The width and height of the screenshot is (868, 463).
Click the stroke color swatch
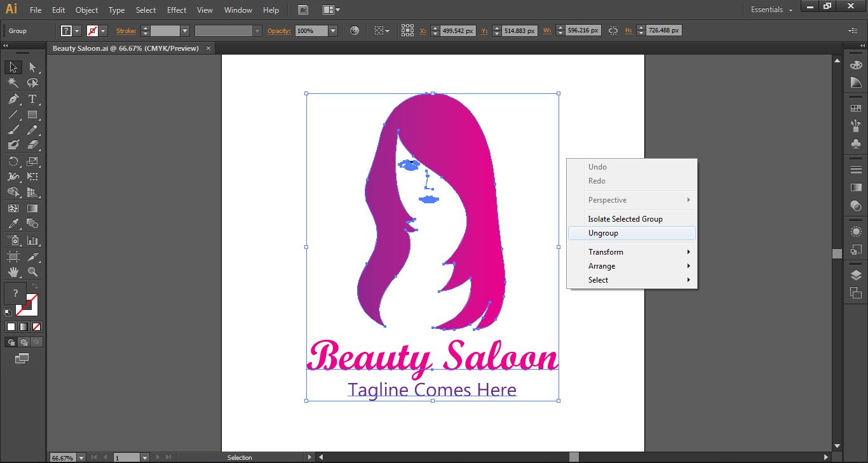pos(92,30)
